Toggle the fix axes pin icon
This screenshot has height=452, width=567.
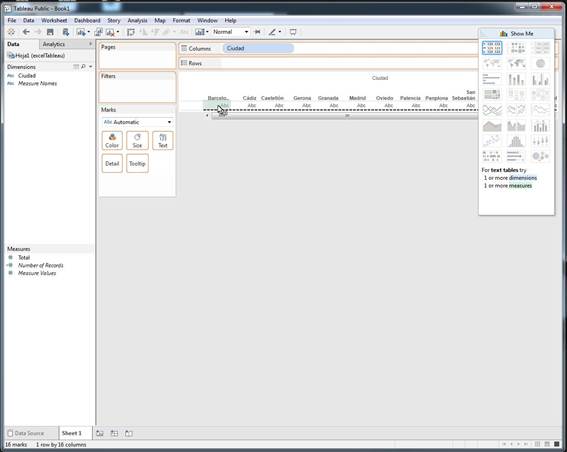[x=257, y=32]
